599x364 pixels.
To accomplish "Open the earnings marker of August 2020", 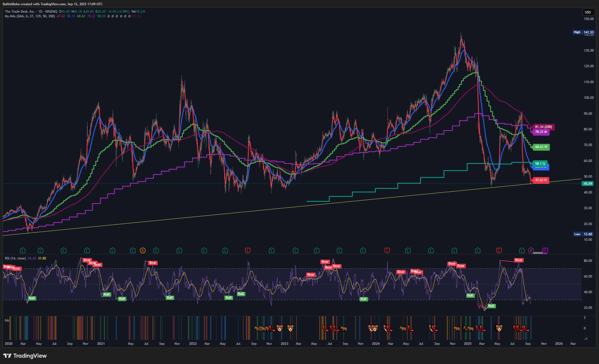I will 63,250.
